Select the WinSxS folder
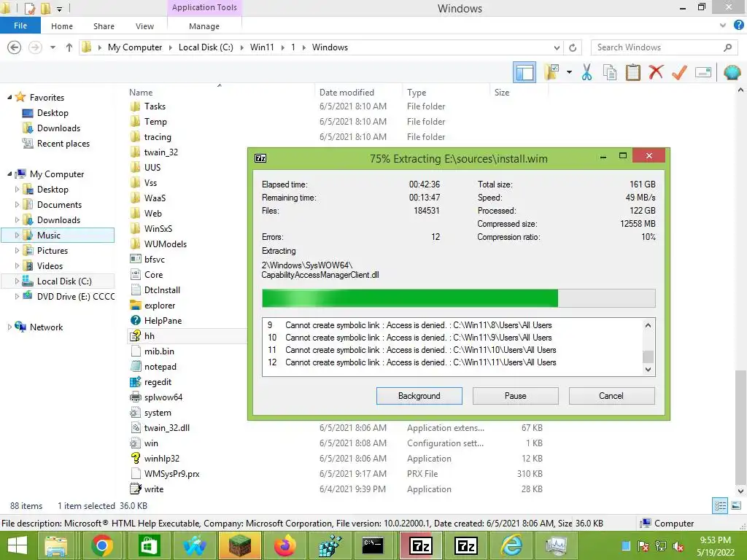The image size is (747, 560). point(158,228)
